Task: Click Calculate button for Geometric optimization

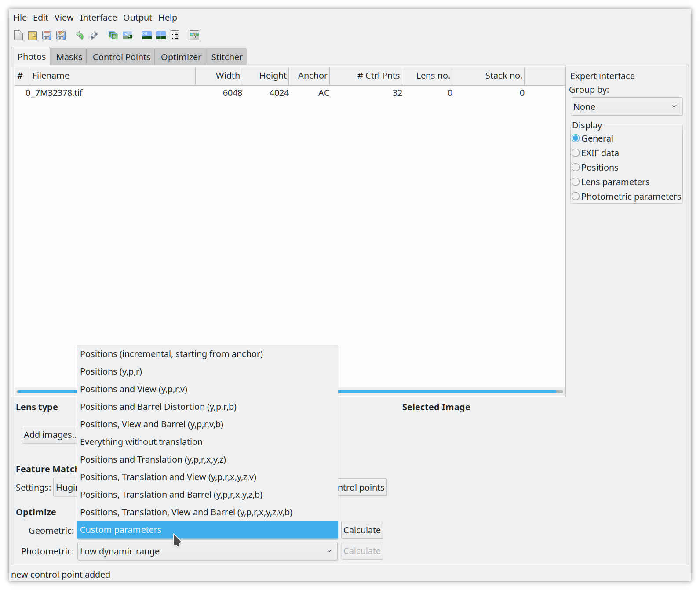Action: pos(362,530)
